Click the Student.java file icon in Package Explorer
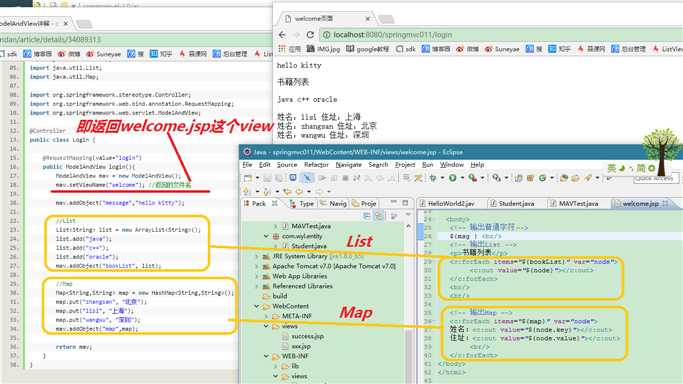This screenshot has height=384, width=683. point(286,246)
